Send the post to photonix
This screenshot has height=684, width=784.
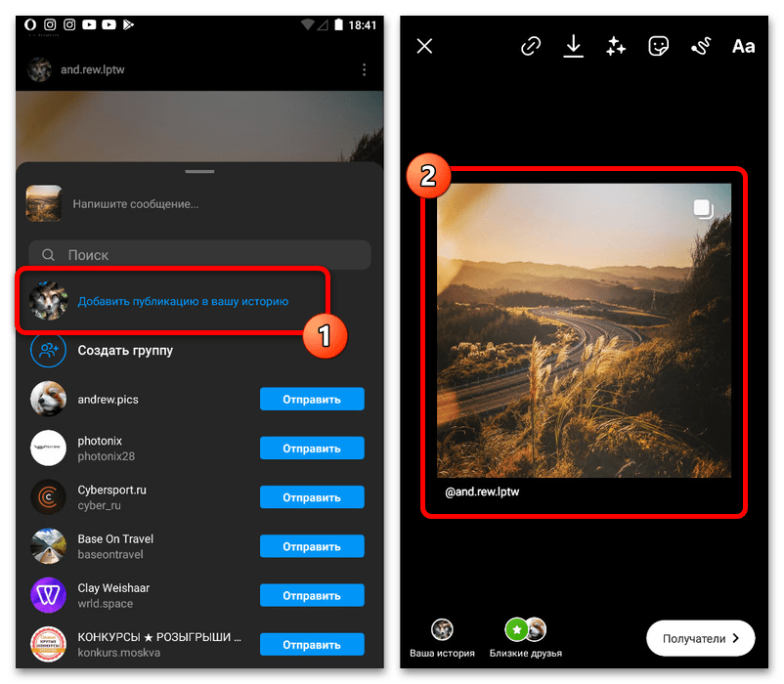pos(311,449)
